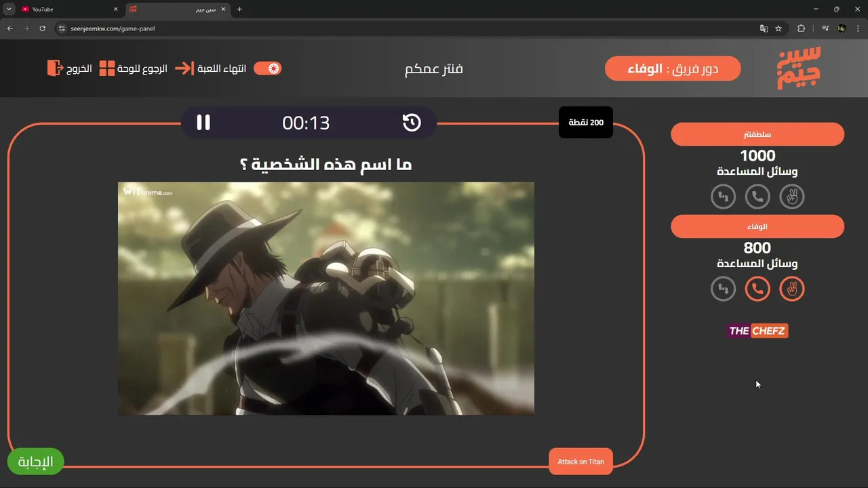Open the character question image
The image size is (868, 488).
[x=326, y=298]
